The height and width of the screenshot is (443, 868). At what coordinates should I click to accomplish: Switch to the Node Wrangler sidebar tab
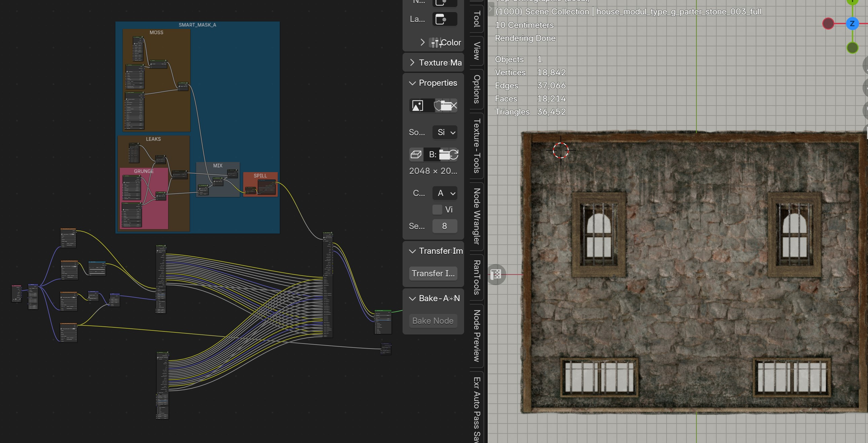tap(477, 216)
